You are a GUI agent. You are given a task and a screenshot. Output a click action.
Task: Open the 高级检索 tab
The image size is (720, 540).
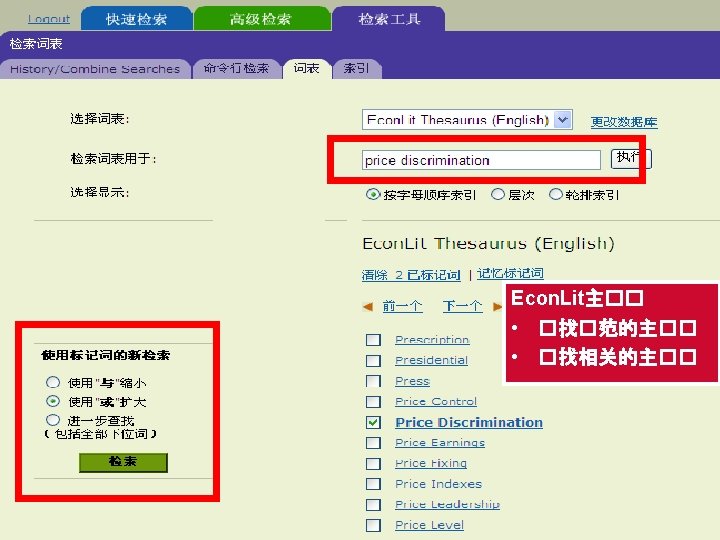point(261,19)
